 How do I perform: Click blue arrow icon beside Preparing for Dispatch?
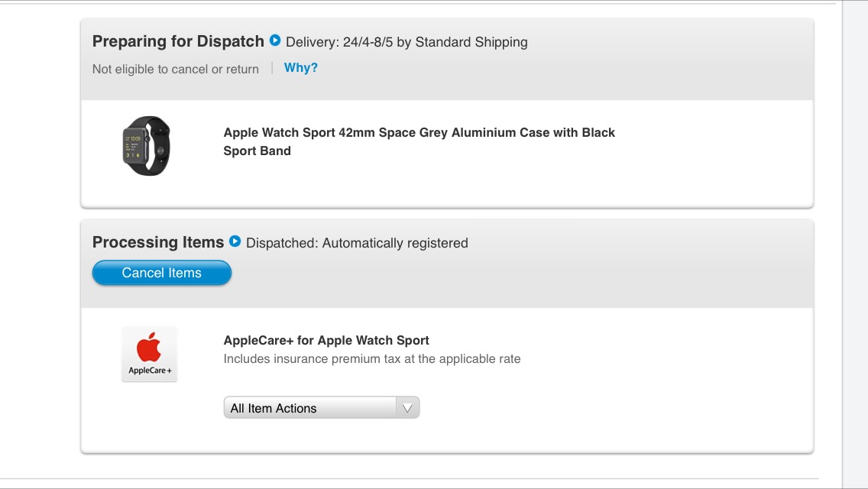pos(275,40)
